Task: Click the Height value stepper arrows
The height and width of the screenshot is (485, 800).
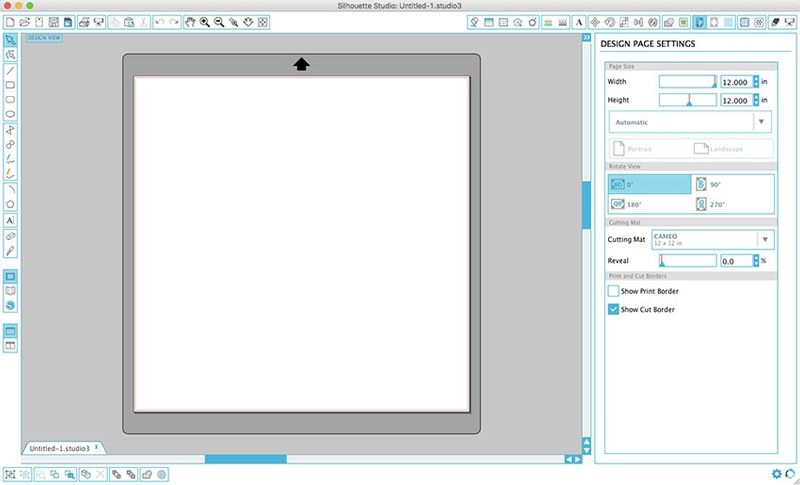Action: coord(756,100)
